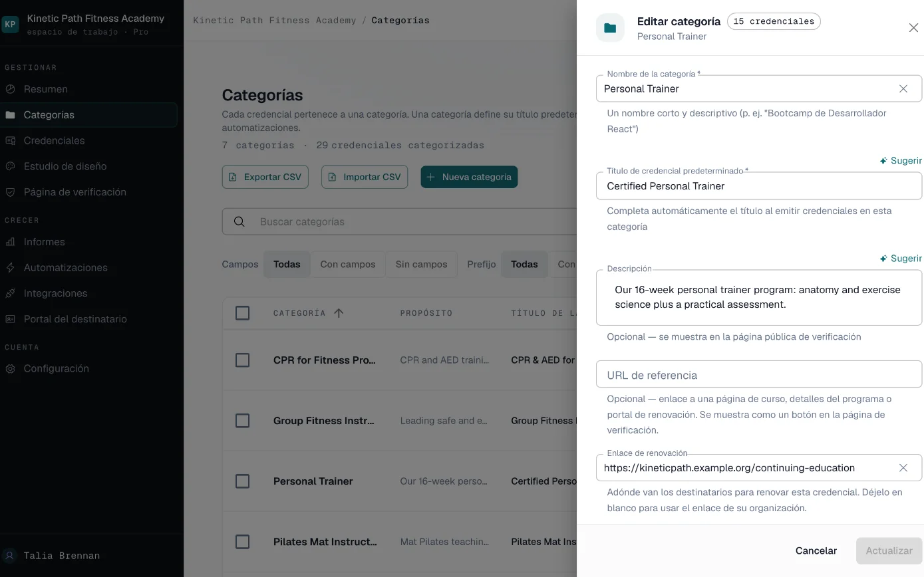924x577 pixels.
Task: Click the Actualizar button
Action: coord(889,550)
